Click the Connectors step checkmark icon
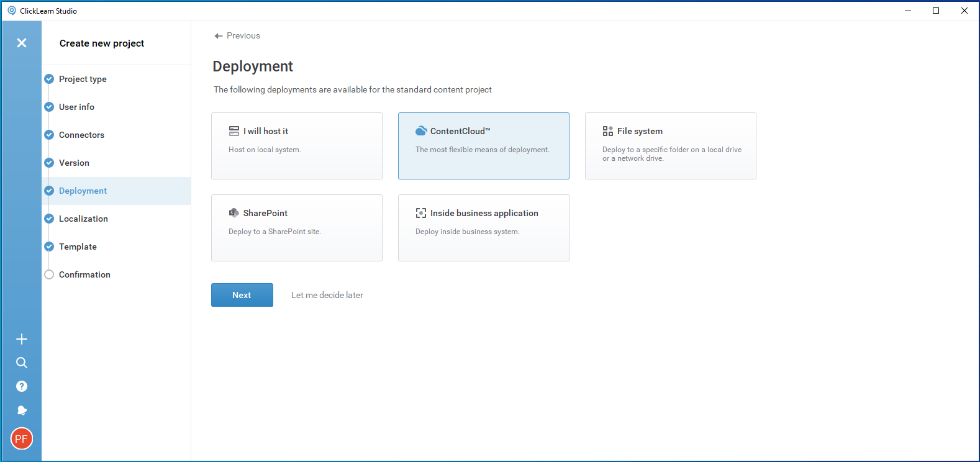The image size is (980, 462). (49, 135)
